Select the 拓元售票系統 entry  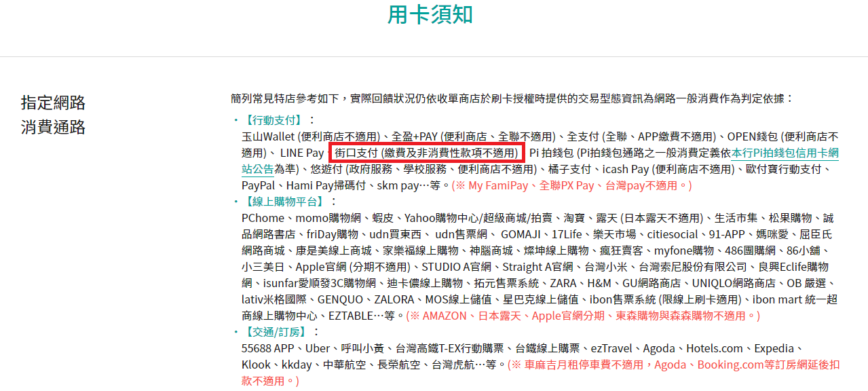tap(506, 283)
